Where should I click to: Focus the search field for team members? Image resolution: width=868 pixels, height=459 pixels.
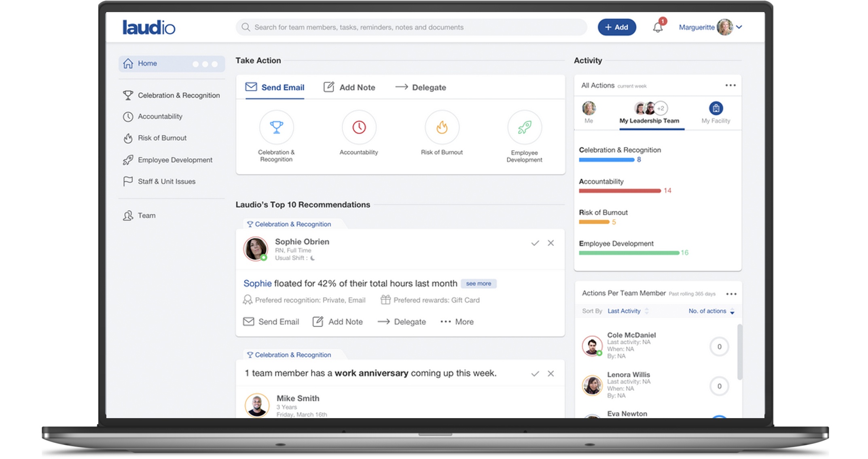[412, 27]
